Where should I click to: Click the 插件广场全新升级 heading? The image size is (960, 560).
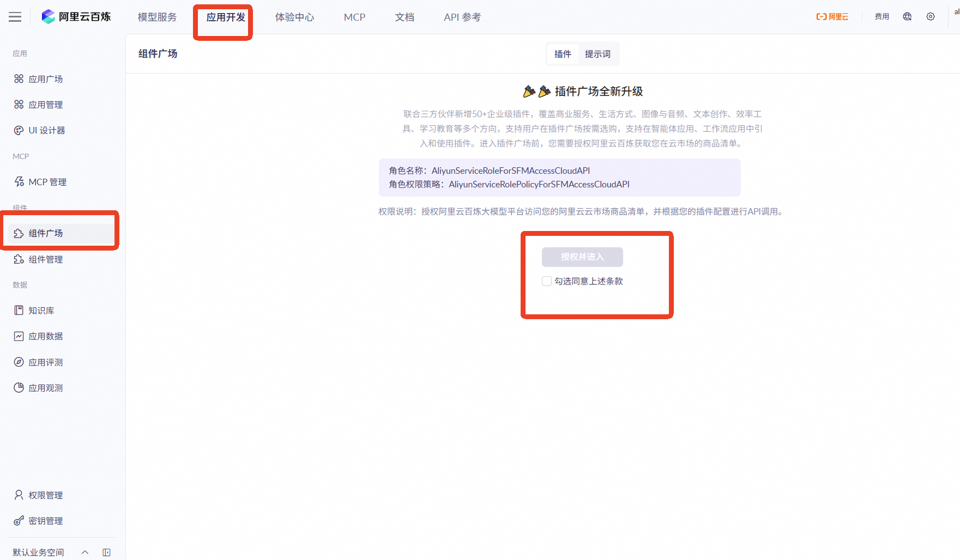[599, 92]
